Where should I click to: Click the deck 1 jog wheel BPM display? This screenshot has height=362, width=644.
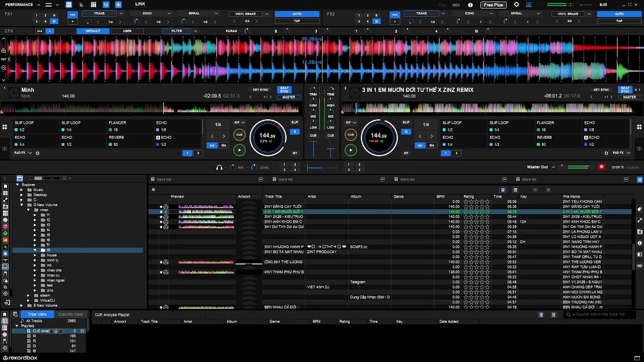pos(267,136)
